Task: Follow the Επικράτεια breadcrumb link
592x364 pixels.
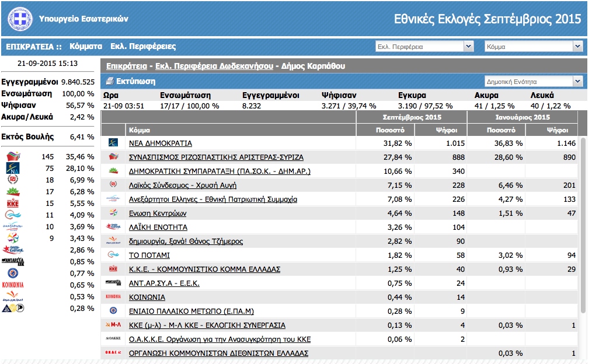Action: (x=127, y=66)
